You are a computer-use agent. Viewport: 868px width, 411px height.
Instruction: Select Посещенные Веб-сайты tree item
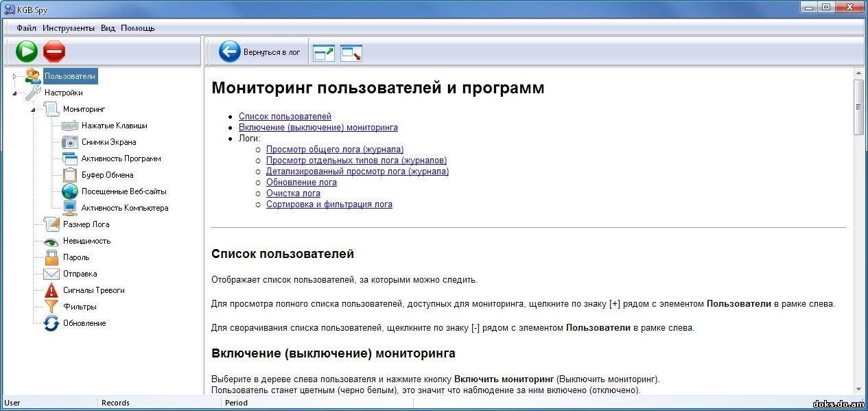coord(124,191)
